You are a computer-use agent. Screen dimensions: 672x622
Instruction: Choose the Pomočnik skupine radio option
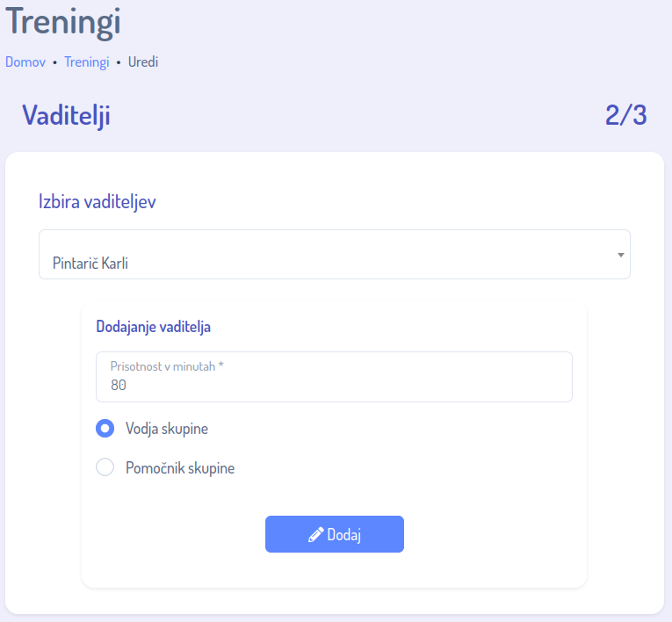(x=105, y=468)
